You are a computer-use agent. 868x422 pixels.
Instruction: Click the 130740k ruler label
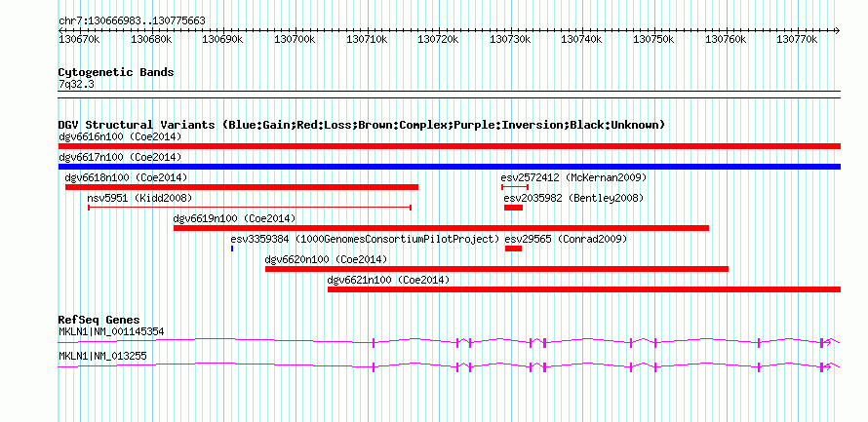(x=582, y=39)
